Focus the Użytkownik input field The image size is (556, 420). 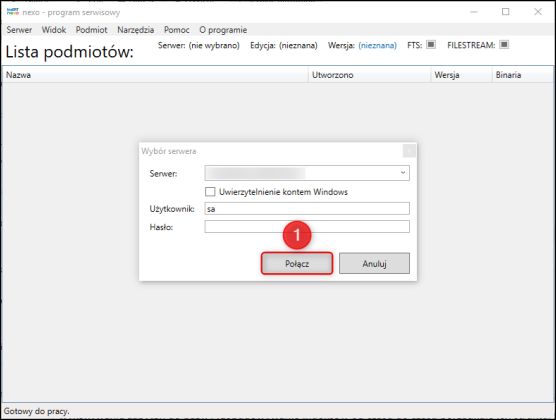pos(307,209)
